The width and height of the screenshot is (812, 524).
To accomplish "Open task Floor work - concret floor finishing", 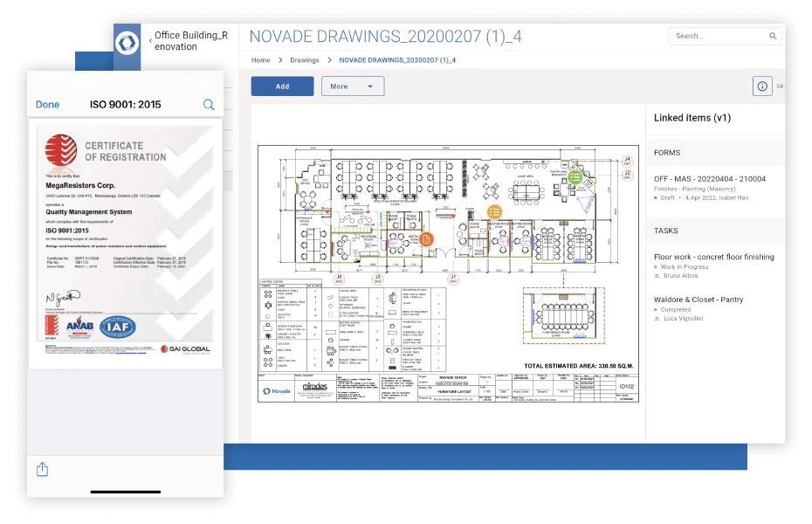I will 713,257.
